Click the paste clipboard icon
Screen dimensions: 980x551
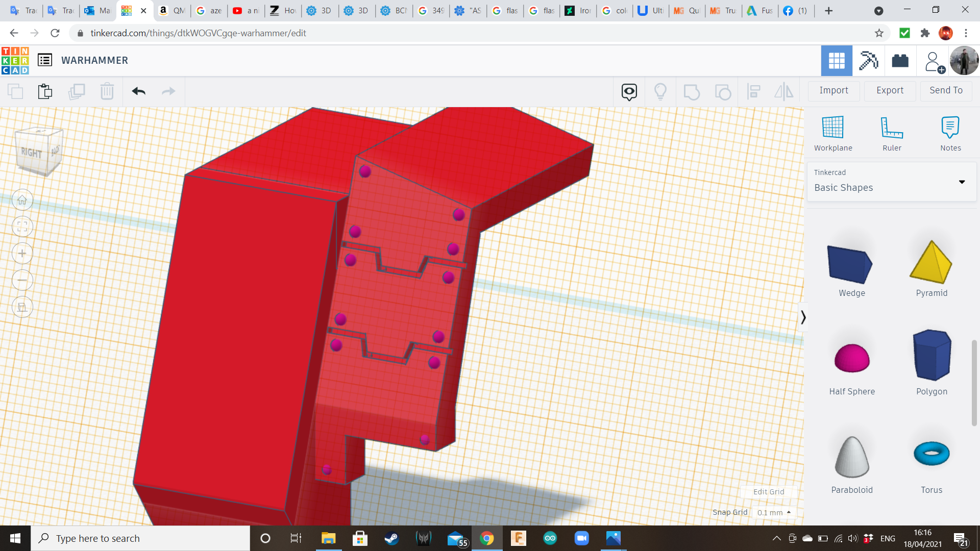[45, 91]
